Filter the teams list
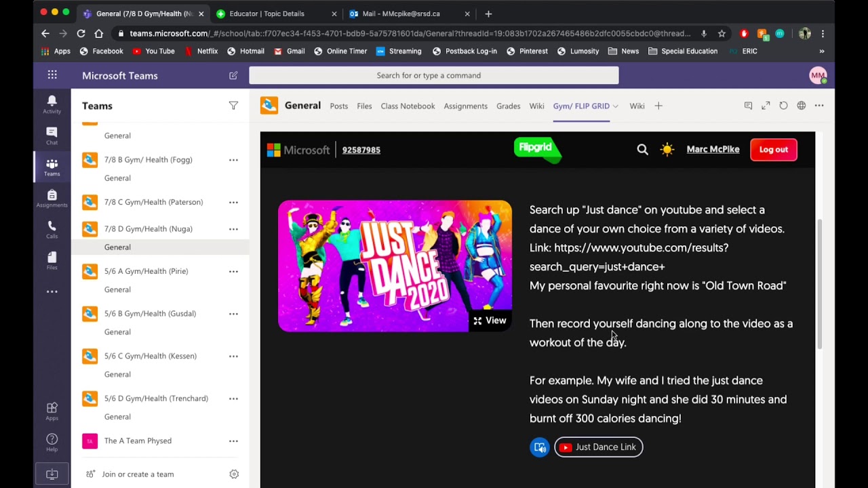The height and width of the screenshot is (488, 868). (233, 106)
